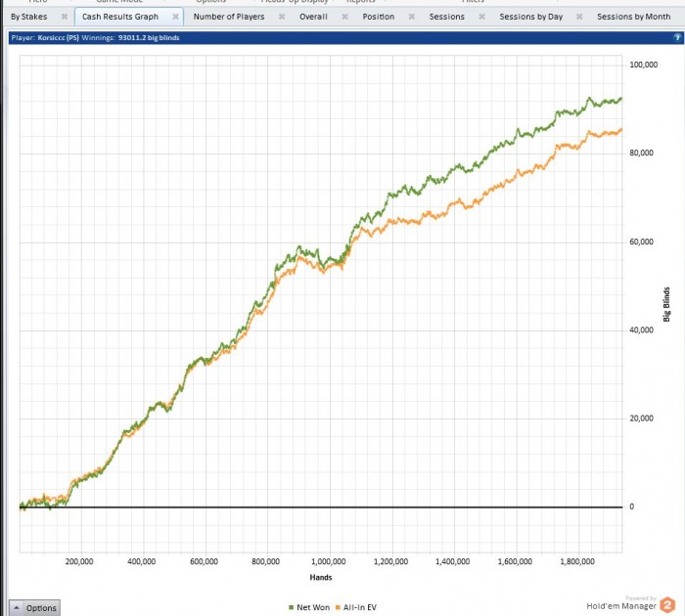Click the 200,000 x-axis label
The height and width of the screenshot is (616, 685).
point(79,561)
